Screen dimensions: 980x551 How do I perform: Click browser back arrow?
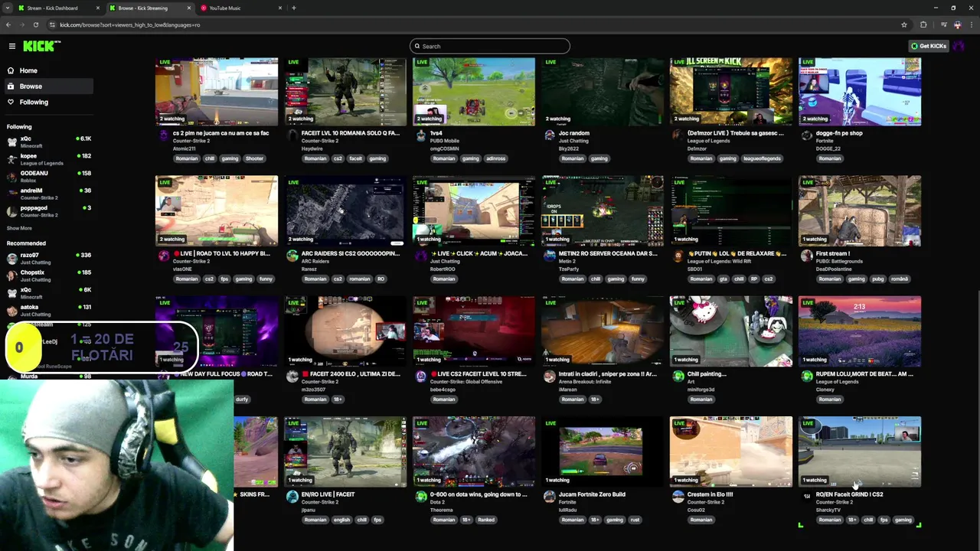pyautogui.click(x=8, y=24)
